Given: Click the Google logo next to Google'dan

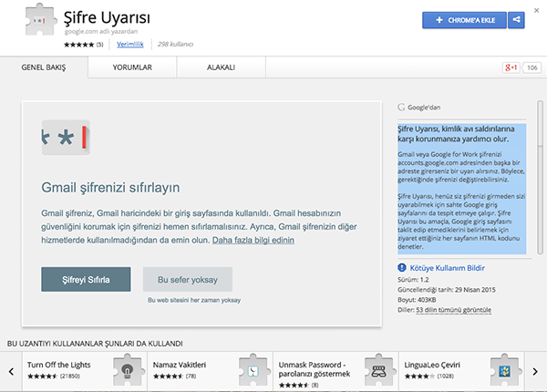Looking at the screenshot, I should 401,107.
